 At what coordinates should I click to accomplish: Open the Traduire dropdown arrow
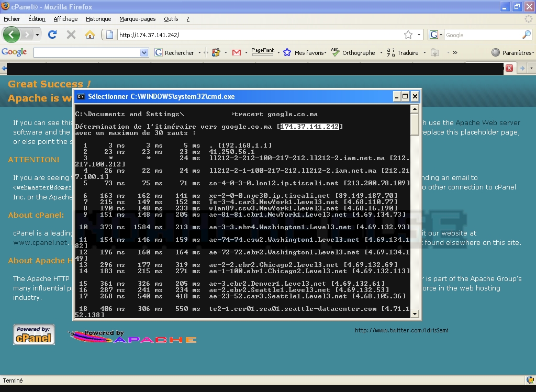(x=425, y=53)
